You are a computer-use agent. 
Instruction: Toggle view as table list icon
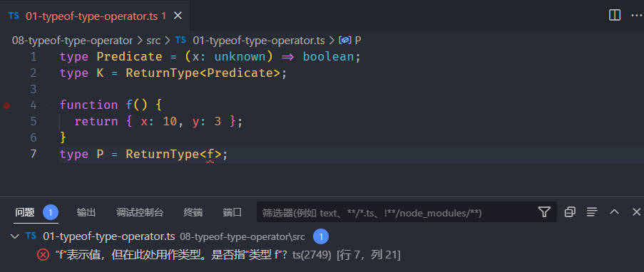(592, 211)
